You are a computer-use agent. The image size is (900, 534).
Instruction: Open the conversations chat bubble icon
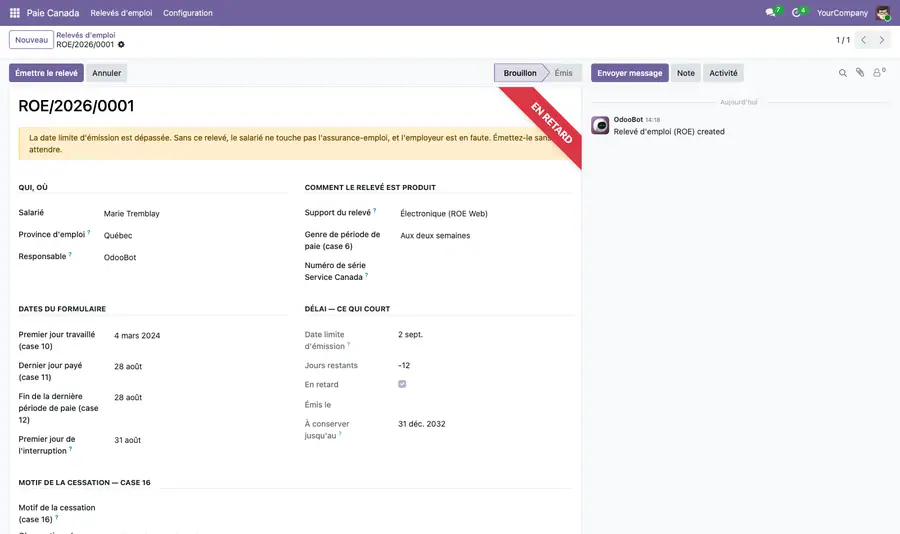coord(770,13)
